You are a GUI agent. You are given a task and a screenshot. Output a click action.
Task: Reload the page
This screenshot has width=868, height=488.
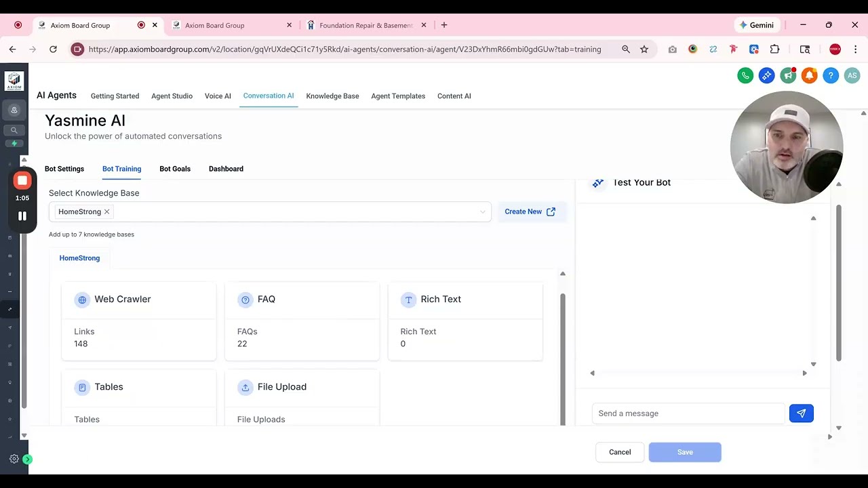pos(53,49)
